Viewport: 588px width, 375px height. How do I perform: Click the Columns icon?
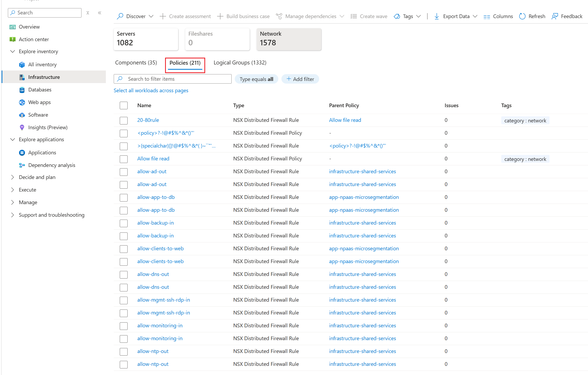point(487,17)
